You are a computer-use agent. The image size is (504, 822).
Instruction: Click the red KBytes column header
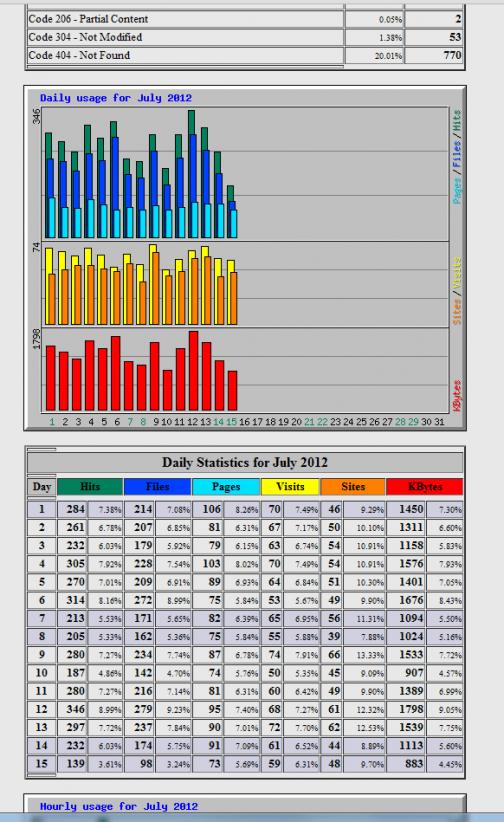pyautogui.click(x=425, y=486)
